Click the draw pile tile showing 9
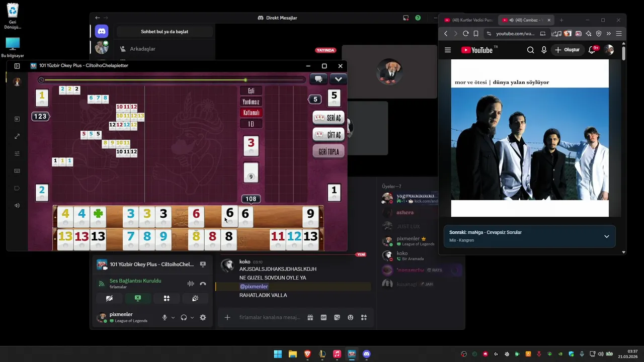The height and width of the screenshot is (362, 644). click(251, 173)
